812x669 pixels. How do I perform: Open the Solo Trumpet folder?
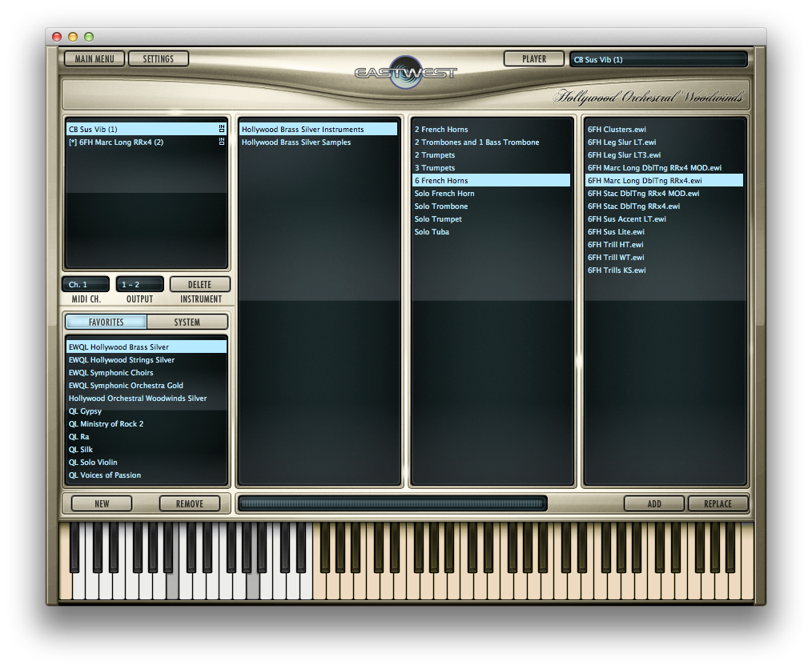click(x=492, y=219)
